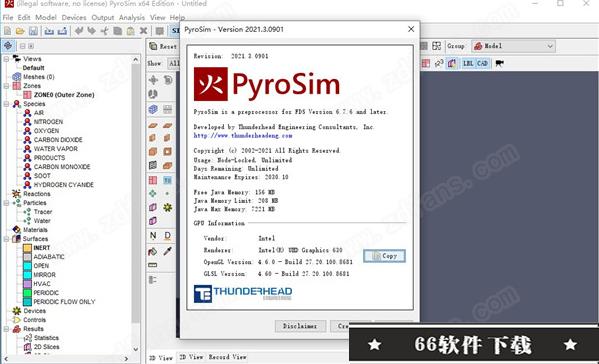Viewport: 599px width, 364px height.
Task: Click the Reset view button
Action: [163, 46]
